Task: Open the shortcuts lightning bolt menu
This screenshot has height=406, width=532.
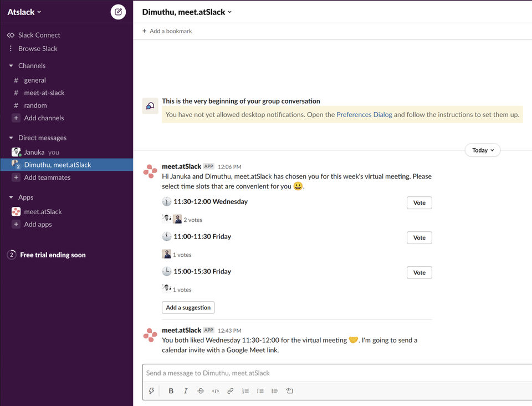Action: pos(151,390)
